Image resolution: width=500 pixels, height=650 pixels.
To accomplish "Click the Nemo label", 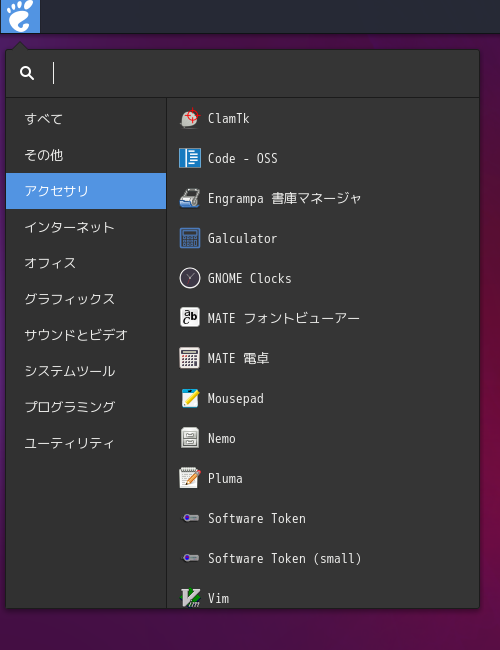I will pyautogui.click(x=222, y=439).
